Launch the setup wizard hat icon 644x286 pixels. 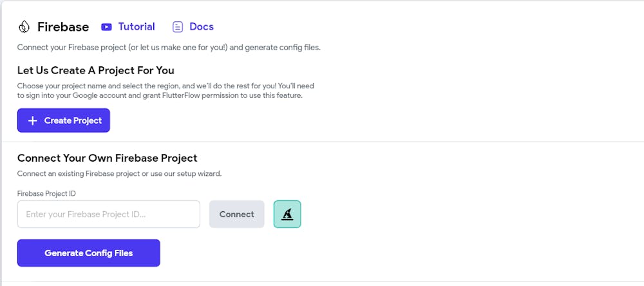point(287,214)
